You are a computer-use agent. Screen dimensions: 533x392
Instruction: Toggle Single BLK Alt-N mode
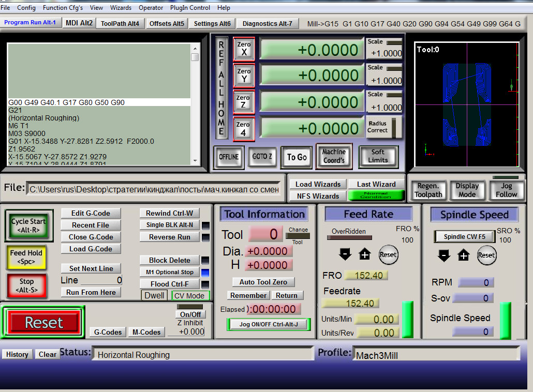169,225
